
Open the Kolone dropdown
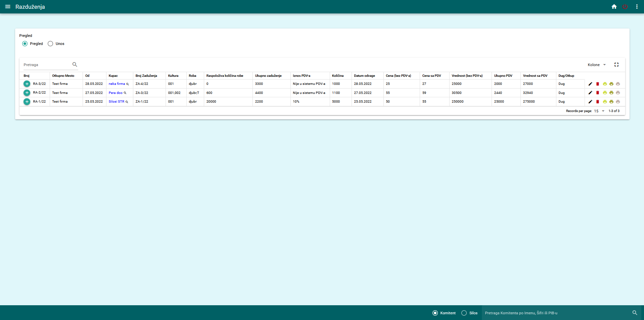point(597,64)
